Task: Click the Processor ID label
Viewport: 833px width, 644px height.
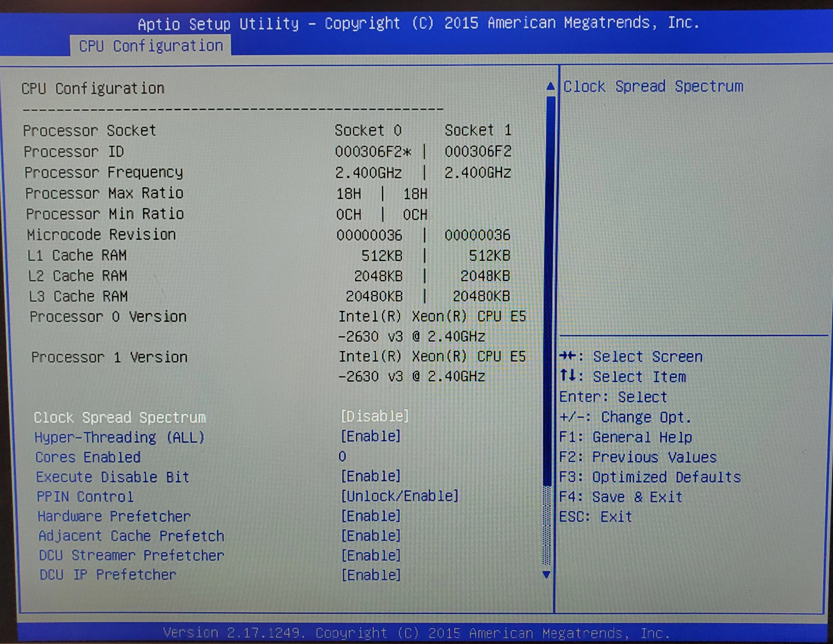Action: [74, 152]
